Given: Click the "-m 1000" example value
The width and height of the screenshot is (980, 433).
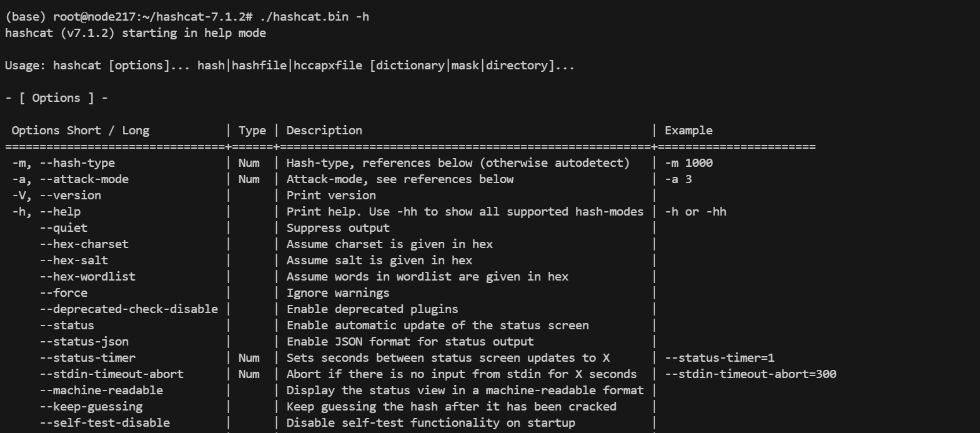Looking at the screenshot, I should pyautogui.click(x=688, y=163).
